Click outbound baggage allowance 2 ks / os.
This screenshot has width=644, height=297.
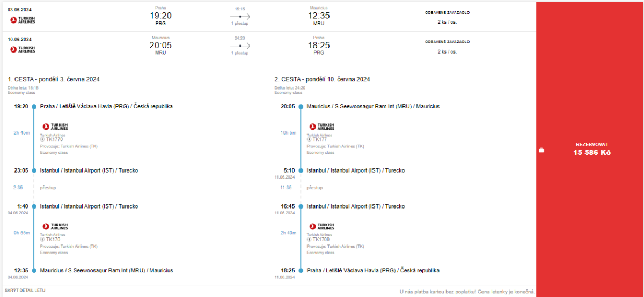447,22
